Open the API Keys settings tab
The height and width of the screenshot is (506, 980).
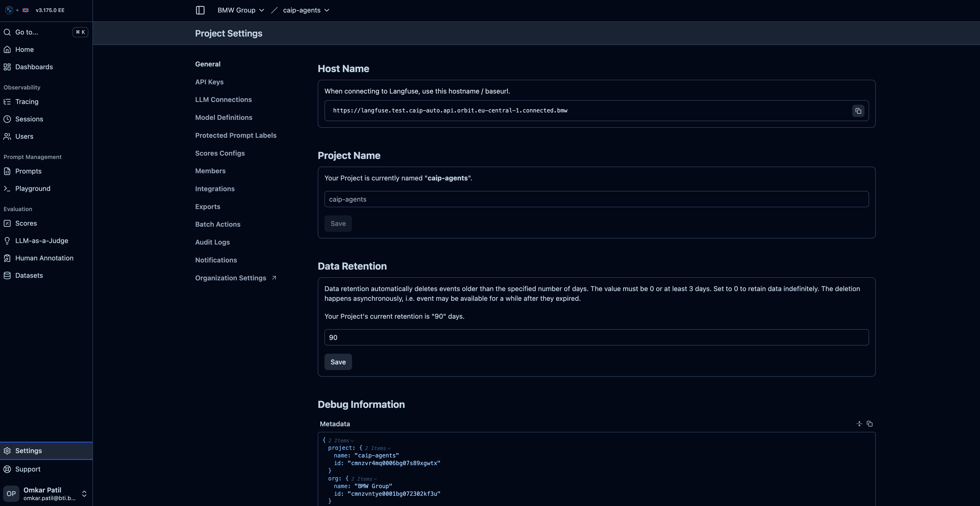coord(209,82)
